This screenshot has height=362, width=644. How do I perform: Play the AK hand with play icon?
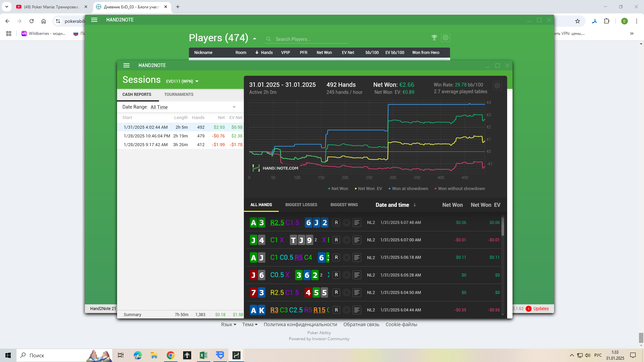(346, 310)
